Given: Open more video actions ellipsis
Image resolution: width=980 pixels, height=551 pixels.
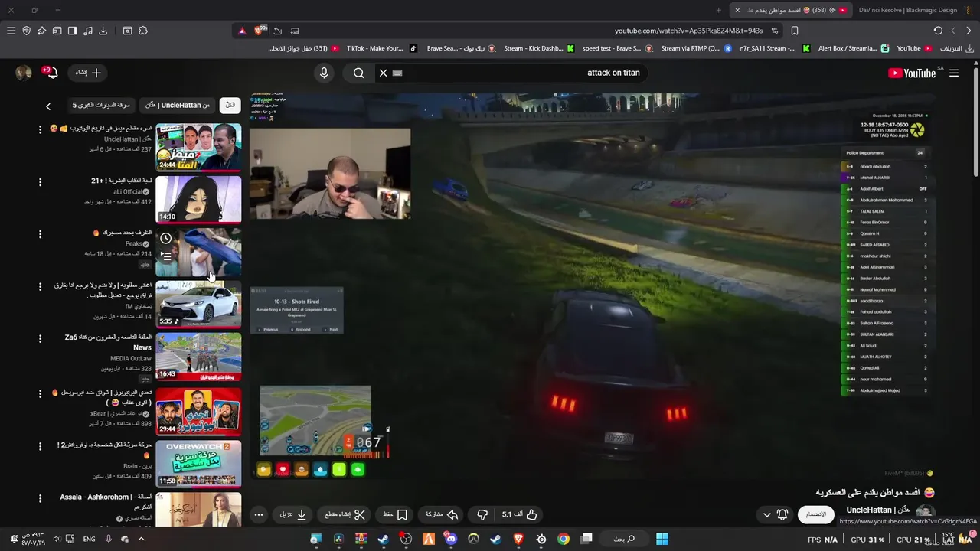Looking at the screenshot, I should point(259,514).
